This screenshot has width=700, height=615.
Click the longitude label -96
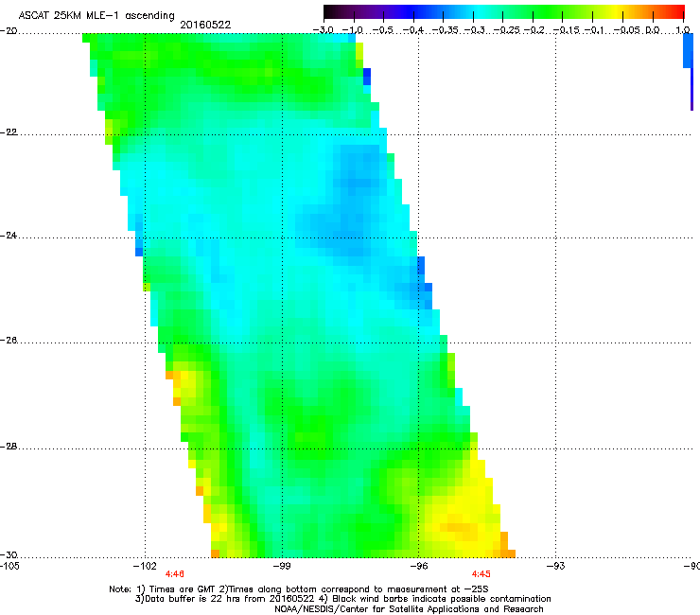pos(419,567)
